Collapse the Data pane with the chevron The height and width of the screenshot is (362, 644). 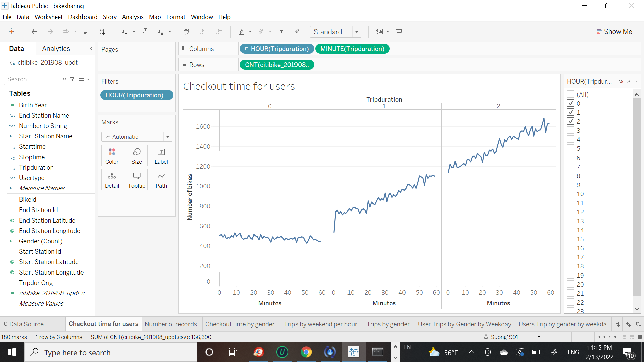click(x=91, y=49)
